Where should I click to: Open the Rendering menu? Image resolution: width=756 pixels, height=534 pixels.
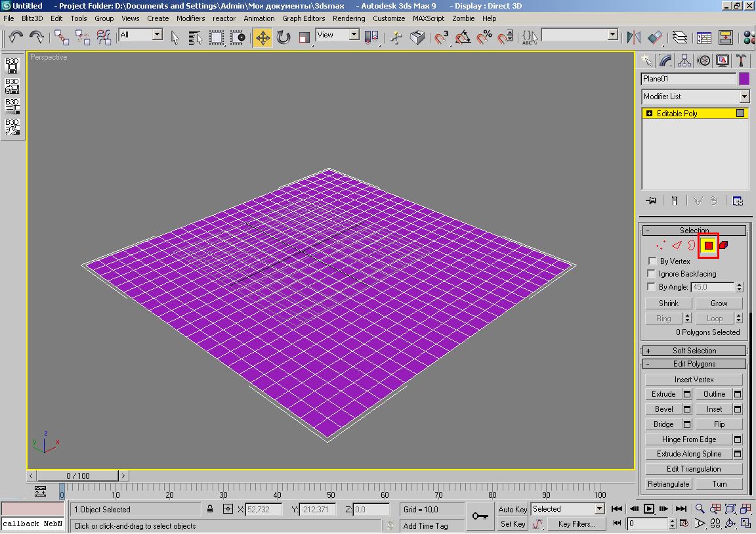[348, 18]
